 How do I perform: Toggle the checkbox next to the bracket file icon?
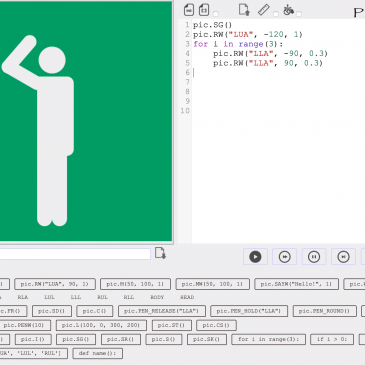216,14
